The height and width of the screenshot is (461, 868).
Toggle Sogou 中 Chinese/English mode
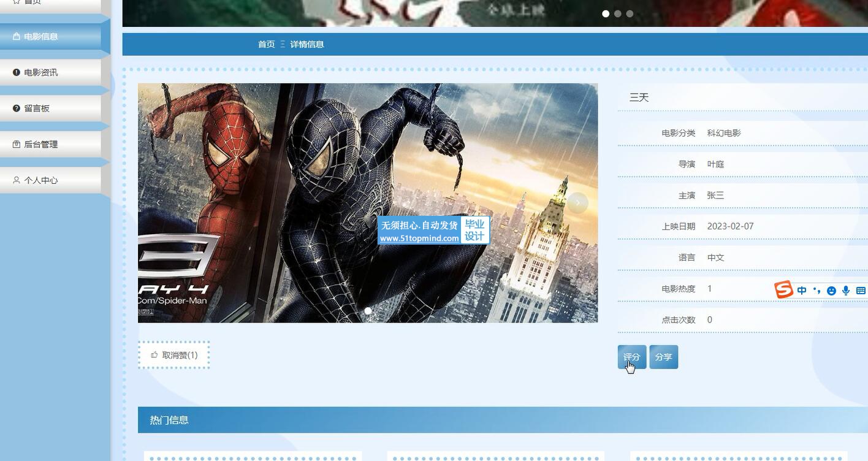click(x=802, y=291)
